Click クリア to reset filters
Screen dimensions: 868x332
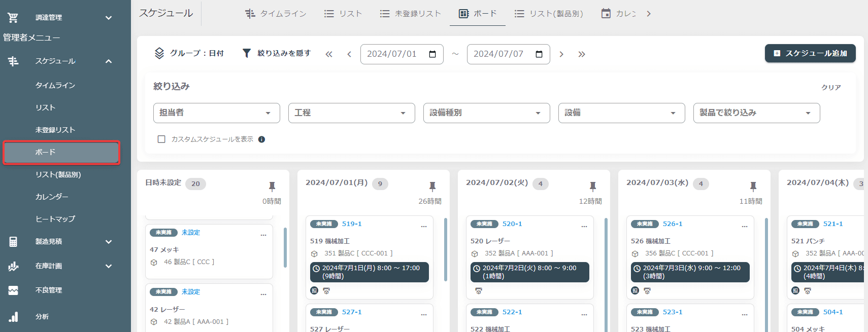(x=831, y=88)
